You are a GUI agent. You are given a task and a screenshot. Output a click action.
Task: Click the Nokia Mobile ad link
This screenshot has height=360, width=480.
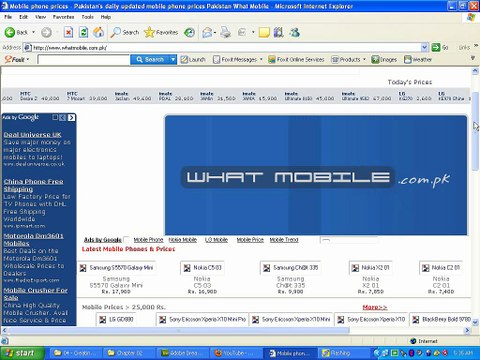click(182, 240)
